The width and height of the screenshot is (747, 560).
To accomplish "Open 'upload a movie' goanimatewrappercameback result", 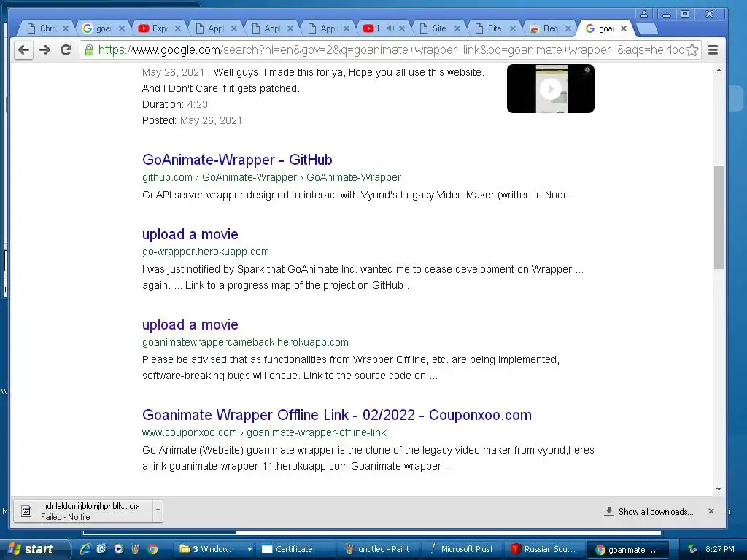I will pos(190,324).
